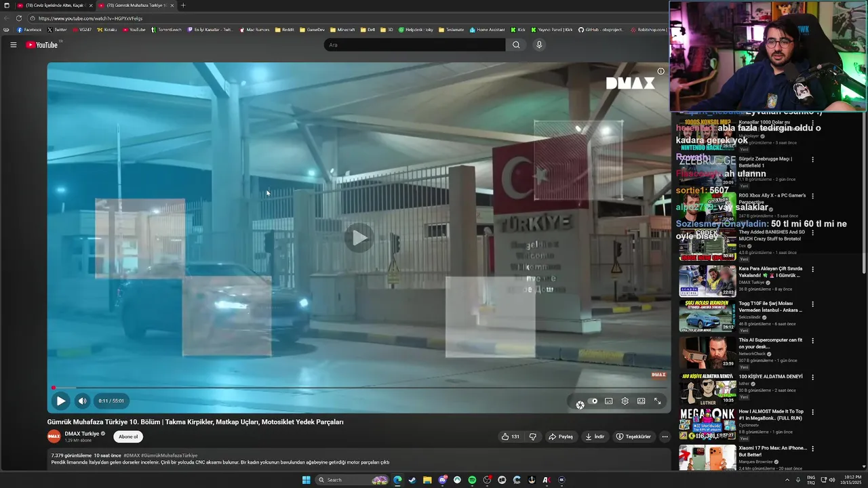The width and height of the screenshot is (868, 488).
Task: Open Kara Para Aklayan Çift video thumbnail
Action: (x=707, y=281)
